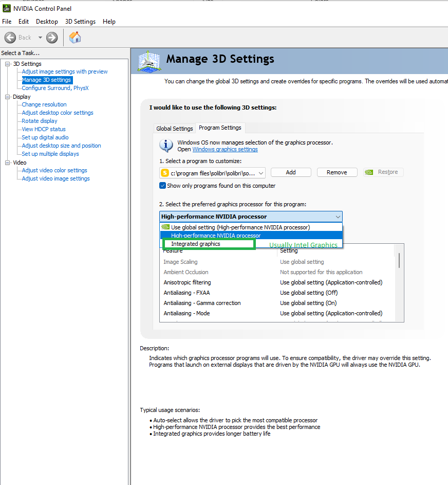Click the FXAA setting value 'Use global setting (Off)'

(309, 293)
